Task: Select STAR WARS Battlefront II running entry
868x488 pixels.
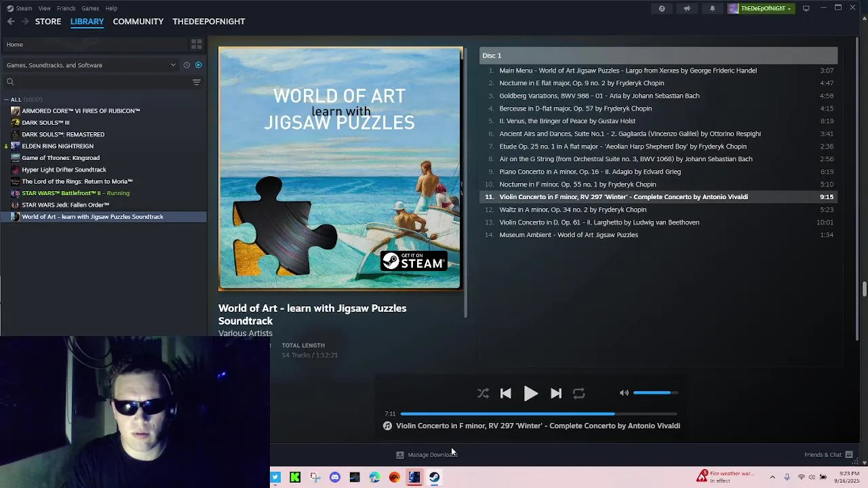Action: 75,193
